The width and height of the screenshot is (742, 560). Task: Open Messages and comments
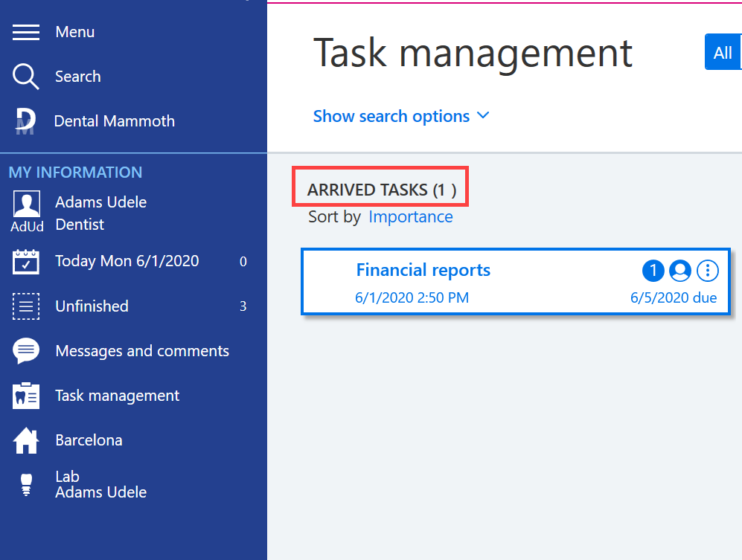click(x=142, y=351)
